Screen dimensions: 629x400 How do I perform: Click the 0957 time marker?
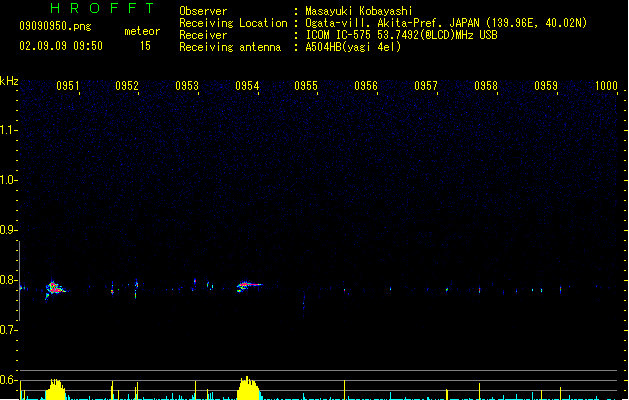[426, 86]
